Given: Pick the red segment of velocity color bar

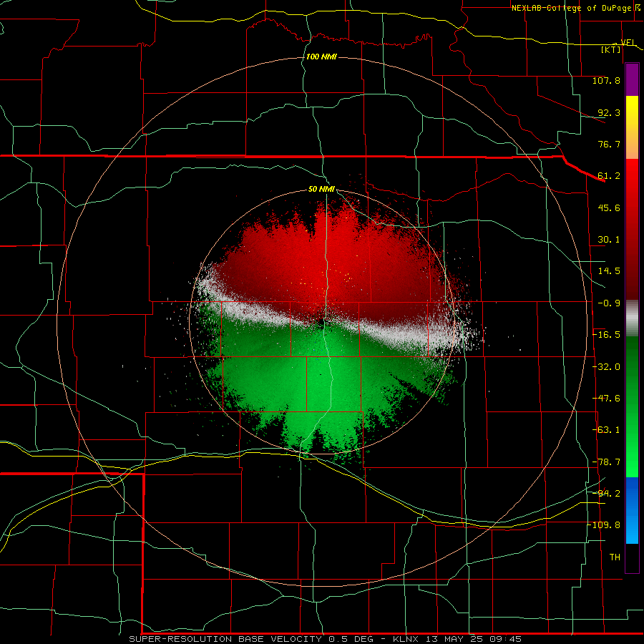Looking at the screenshot, I should click(x=632, y=229).
